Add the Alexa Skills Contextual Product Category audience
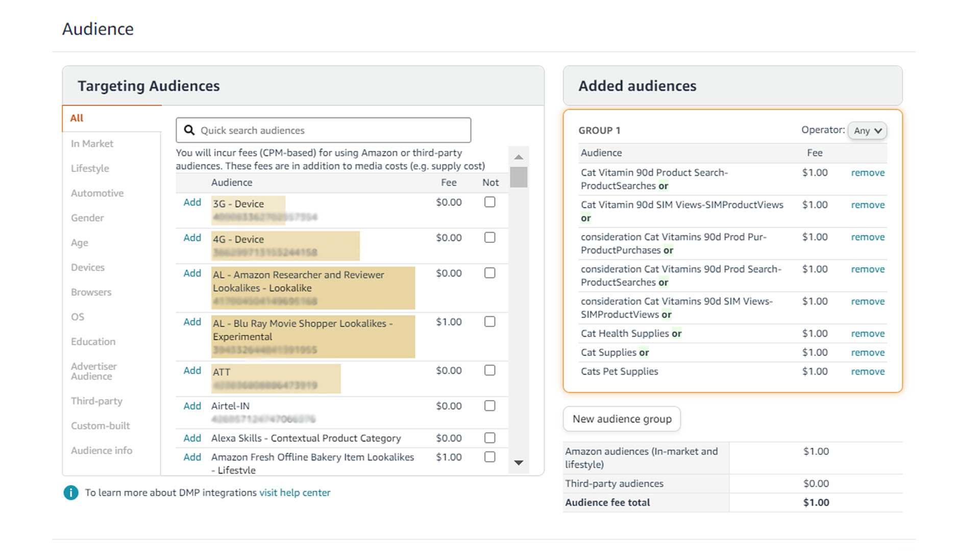Screen dimensions: 980x551 [x=191, y=438]
